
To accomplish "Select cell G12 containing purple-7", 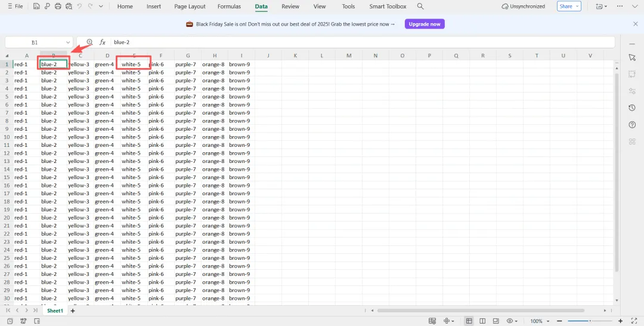I will pos(188,153).
